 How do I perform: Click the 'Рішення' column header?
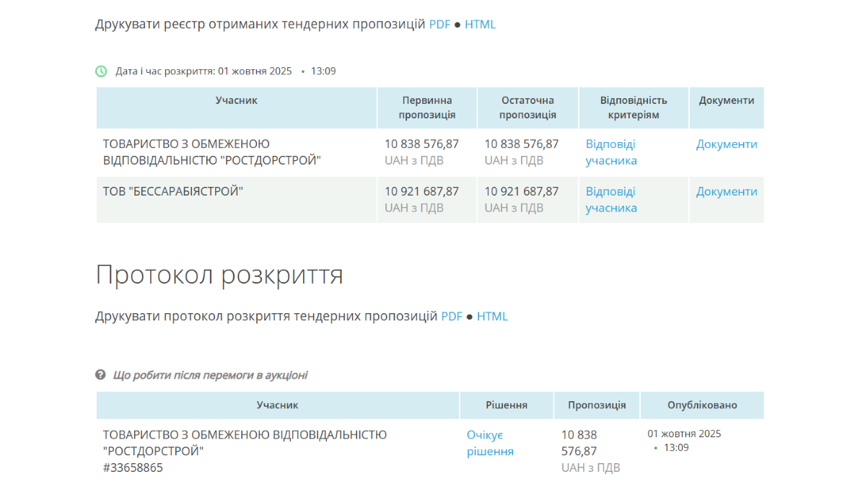coord(507,405)
